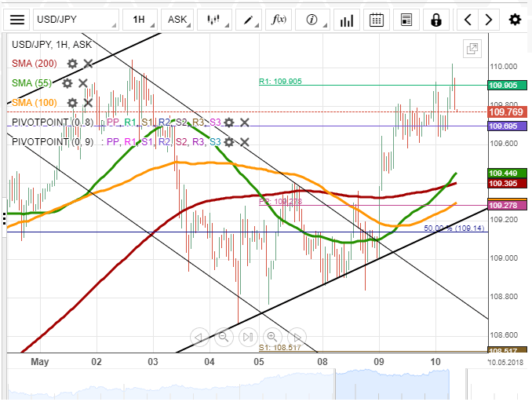Click the info circle icon
532x402 pixels.
tap(312, 19)
